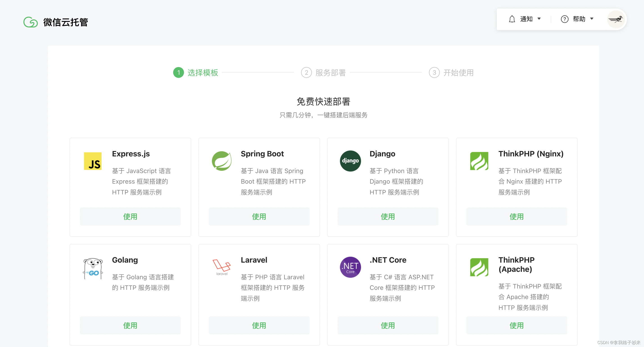Click the Laravel PHP description text
This screenshot has width=644, height=347.
coord(273,288)
